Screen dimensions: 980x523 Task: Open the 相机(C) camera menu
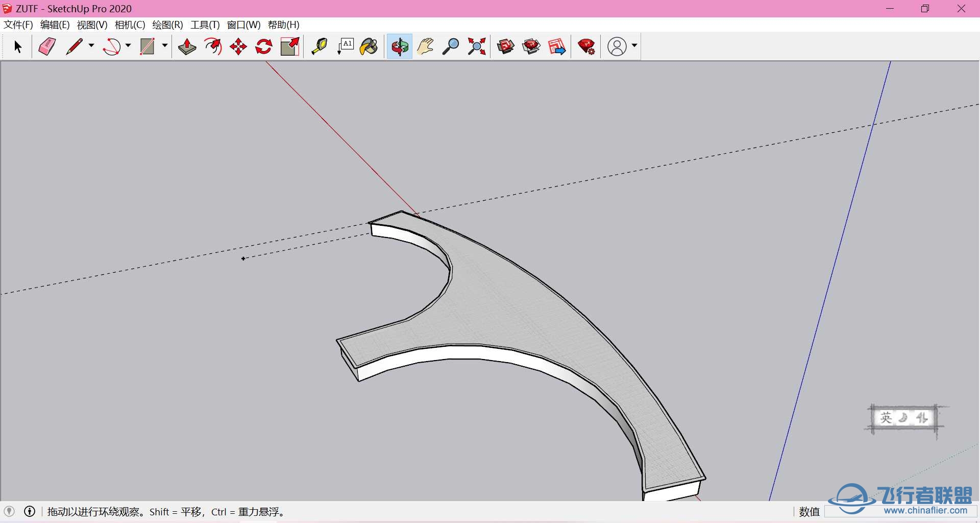tap(130, 25)
